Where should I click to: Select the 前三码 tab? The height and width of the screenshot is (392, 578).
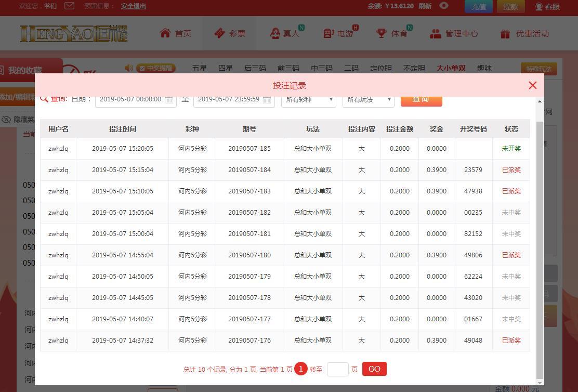point(288,68)
